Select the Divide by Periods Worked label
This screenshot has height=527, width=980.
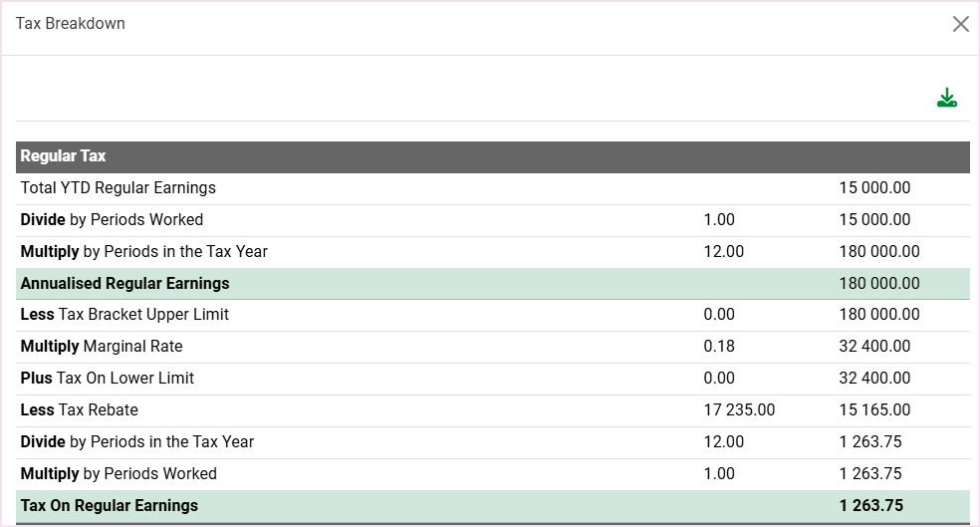coord(112,219)
